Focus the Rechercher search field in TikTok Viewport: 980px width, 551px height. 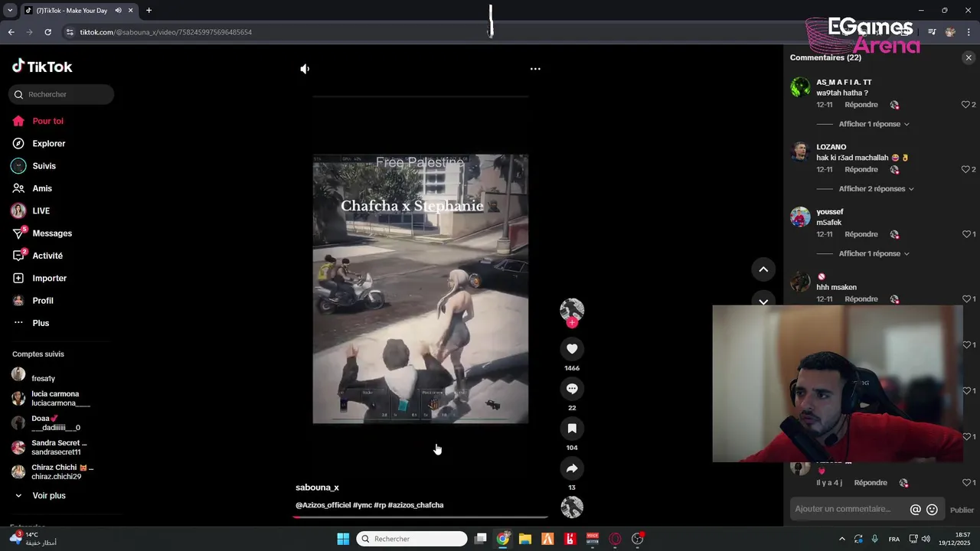[61, 94]
